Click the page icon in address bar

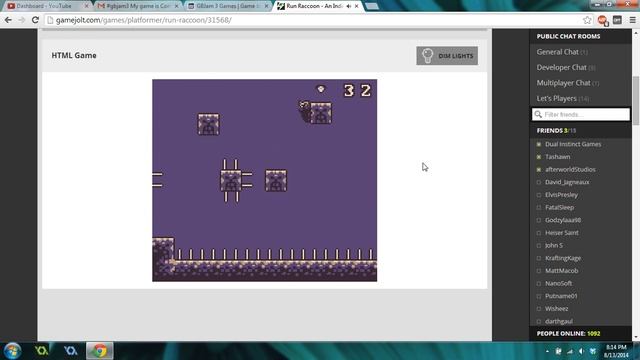pos(50,20)
